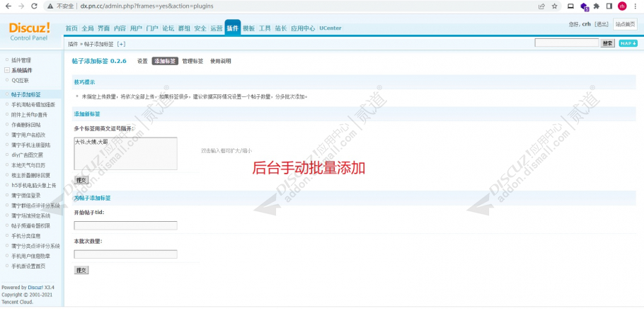644x309 pixels.
Task: Click the browser address bar URL
Action: pos(146,6)
